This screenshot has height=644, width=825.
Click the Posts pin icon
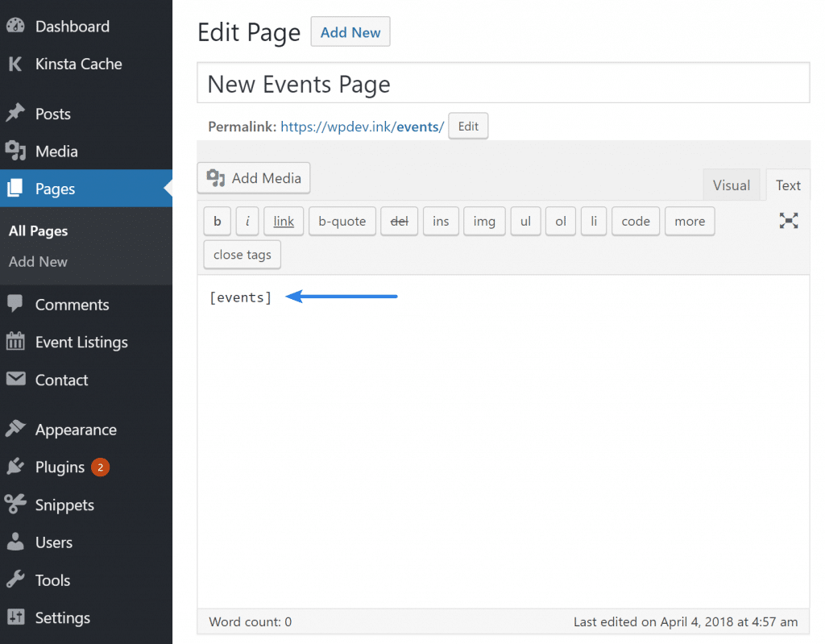(17, 113)
